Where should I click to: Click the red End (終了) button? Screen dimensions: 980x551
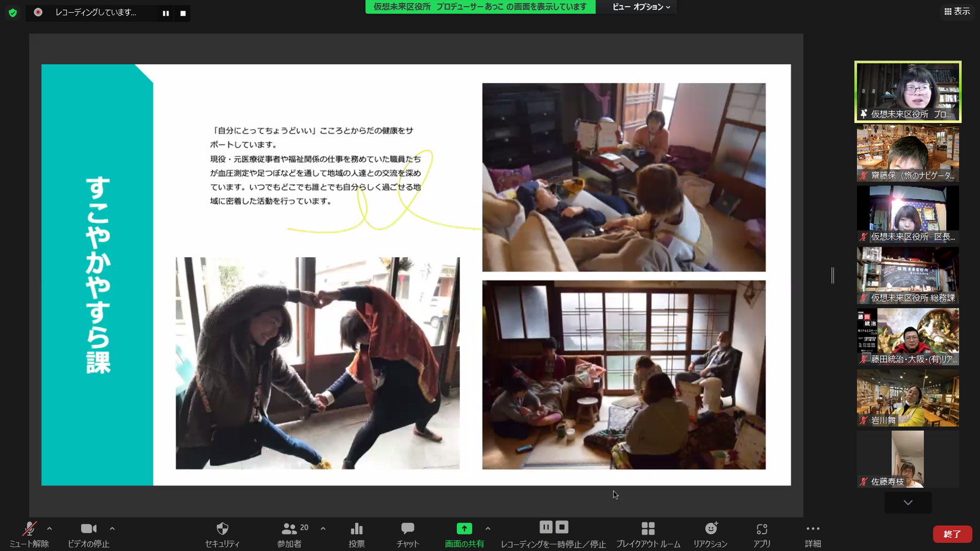click(x=952, y=534)
